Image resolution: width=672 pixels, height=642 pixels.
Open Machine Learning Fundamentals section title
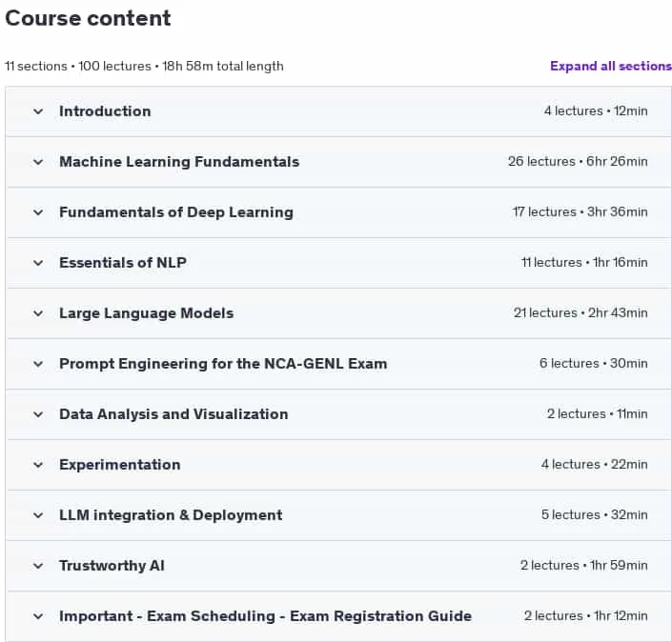pyautogui.click(x=179, y=162)
